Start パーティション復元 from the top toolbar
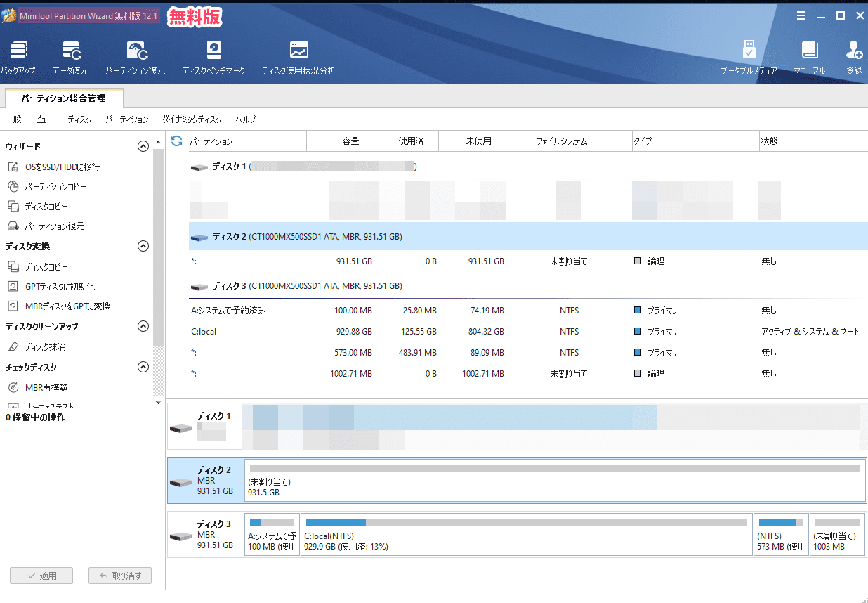Image resolution: width=868 pixels, height=603 pixels. coord(136,58)
